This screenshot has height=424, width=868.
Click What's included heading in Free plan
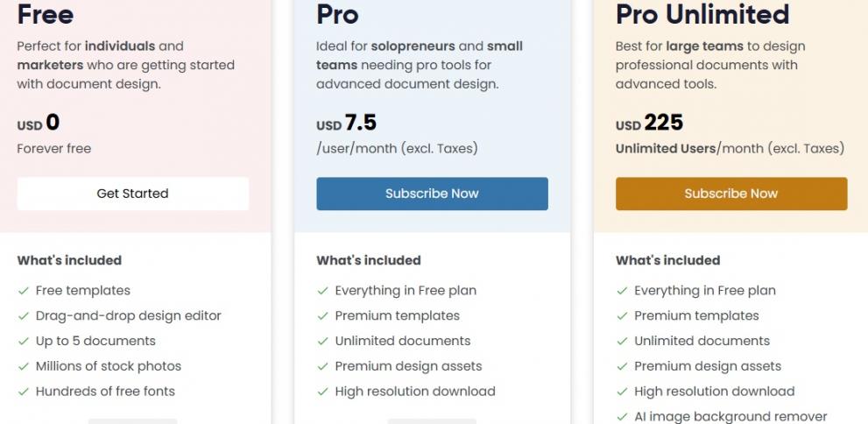[x=69, y=260]
